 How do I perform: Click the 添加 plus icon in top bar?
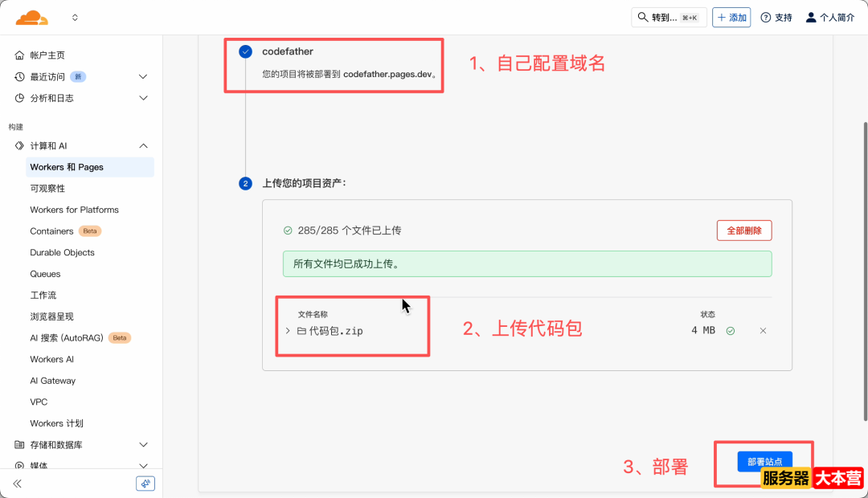coord(720,16)
